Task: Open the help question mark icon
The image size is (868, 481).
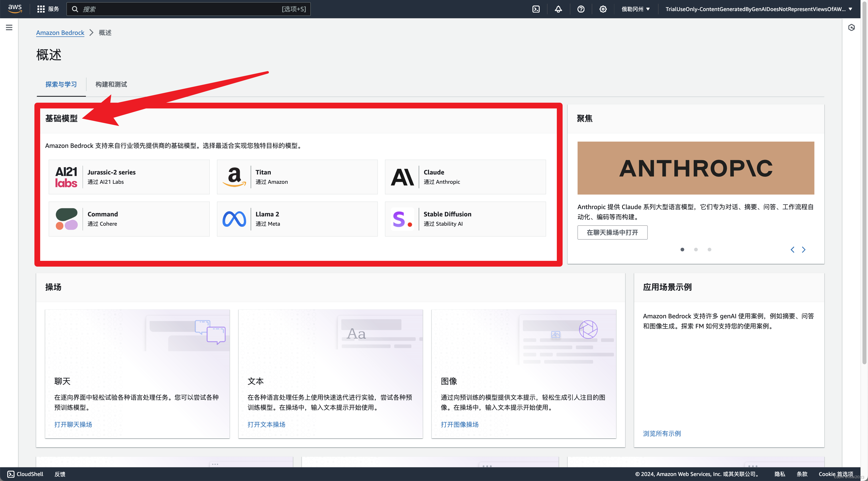Action: click(581, 9)
